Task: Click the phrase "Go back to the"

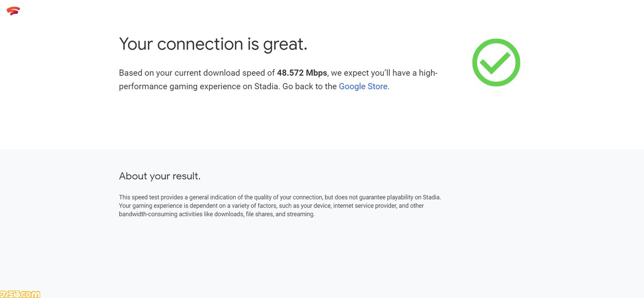Action: [x=309, y=86]
